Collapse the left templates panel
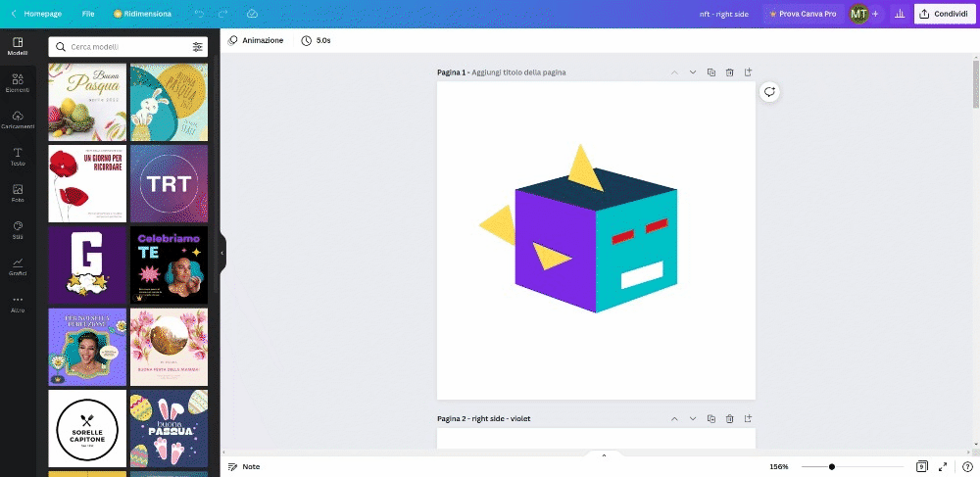 pyautogui.click(x=221, y=253)
